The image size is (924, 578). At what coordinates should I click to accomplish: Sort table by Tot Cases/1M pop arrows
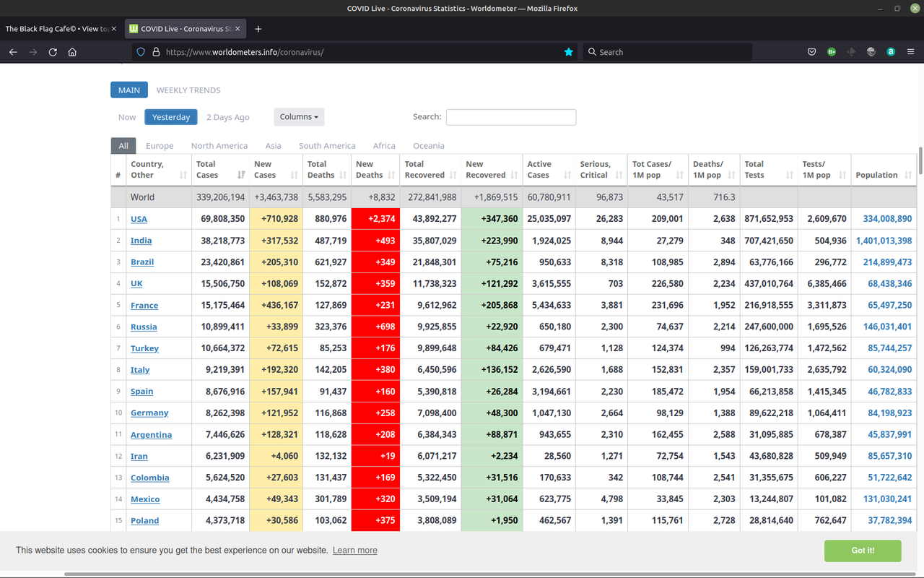tap(680, 175)
